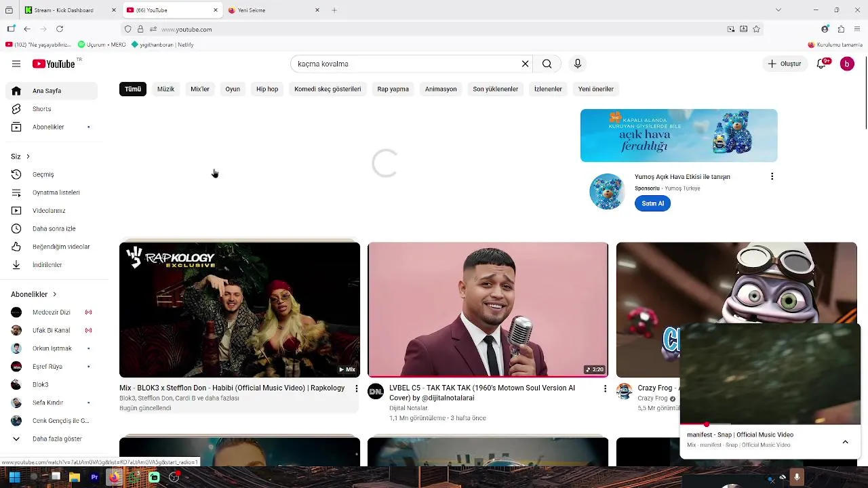Image resolution: width=868 pixels, height=488 pixels.
Task: Open OBS Studio icon in taskbar
Action: (174, 477)
